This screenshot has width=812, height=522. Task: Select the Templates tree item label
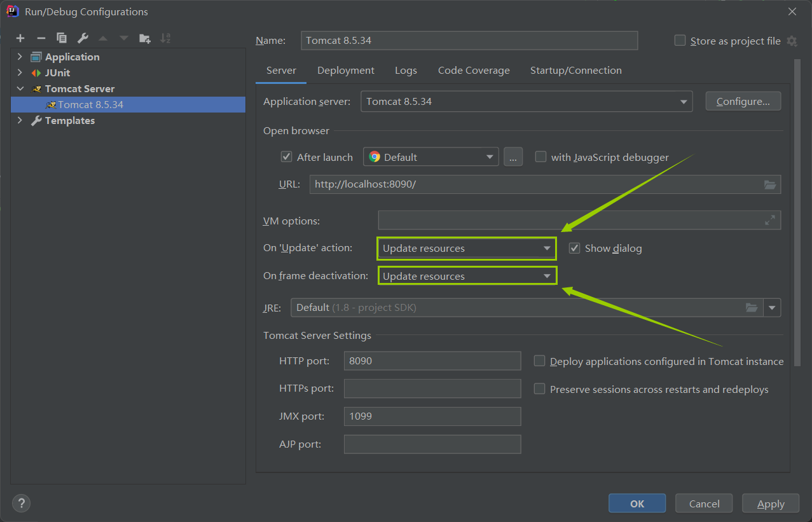click(x=70, y=120)
